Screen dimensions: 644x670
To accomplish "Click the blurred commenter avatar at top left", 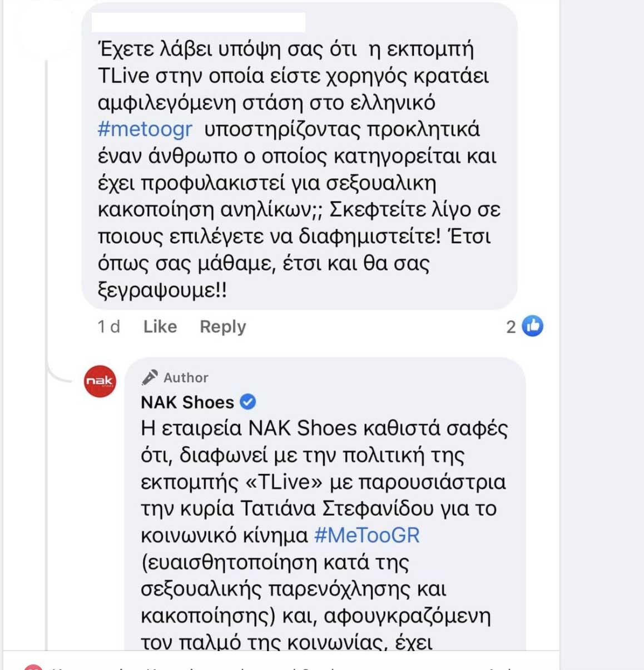I will 42,31.
